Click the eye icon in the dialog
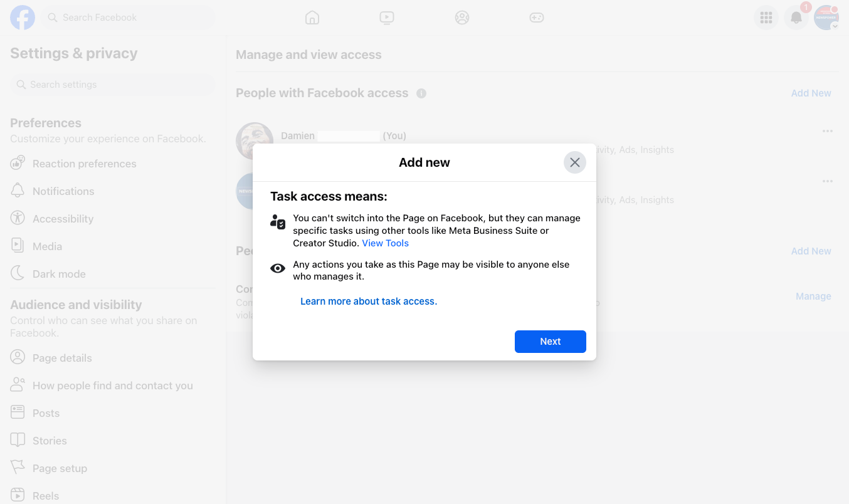849x504 pixels. coord(278,268)
